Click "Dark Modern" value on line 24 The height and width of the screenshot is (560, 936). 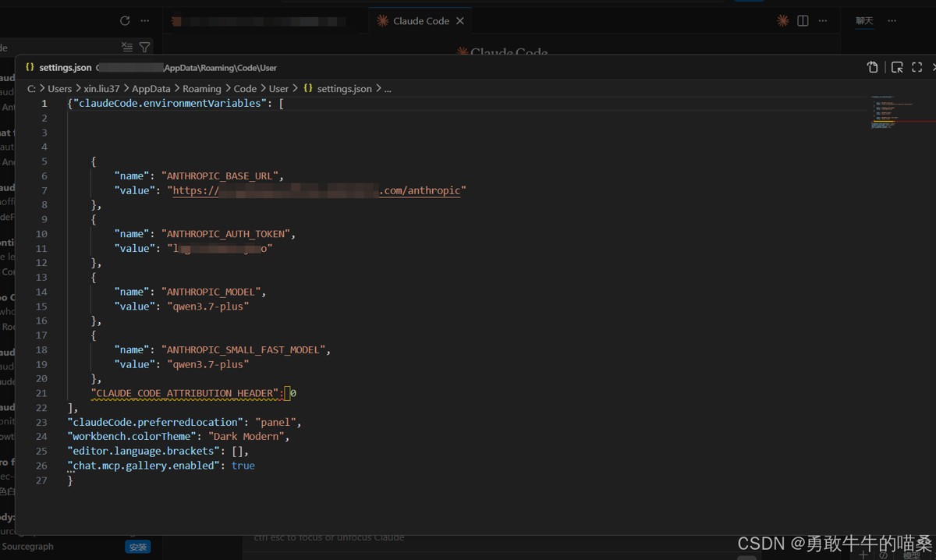[x=245, y=437]
